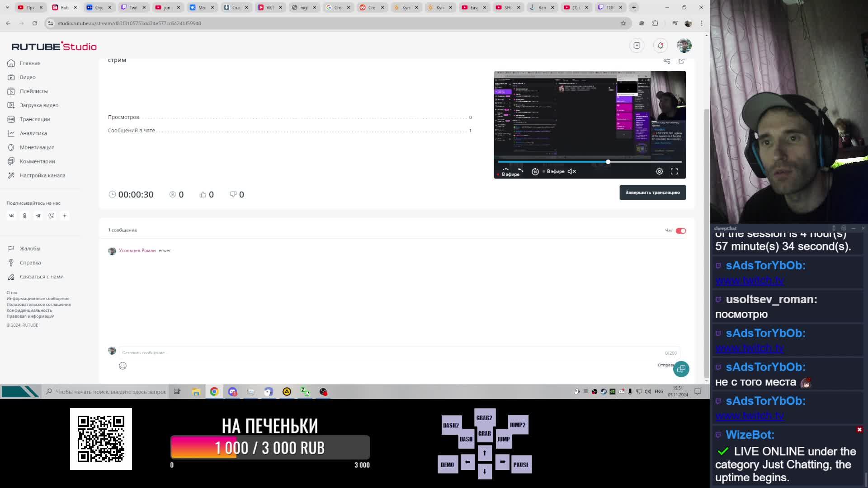Click the share icon above the player
This screenshot has height=488, width=868.
coord(667,61)
